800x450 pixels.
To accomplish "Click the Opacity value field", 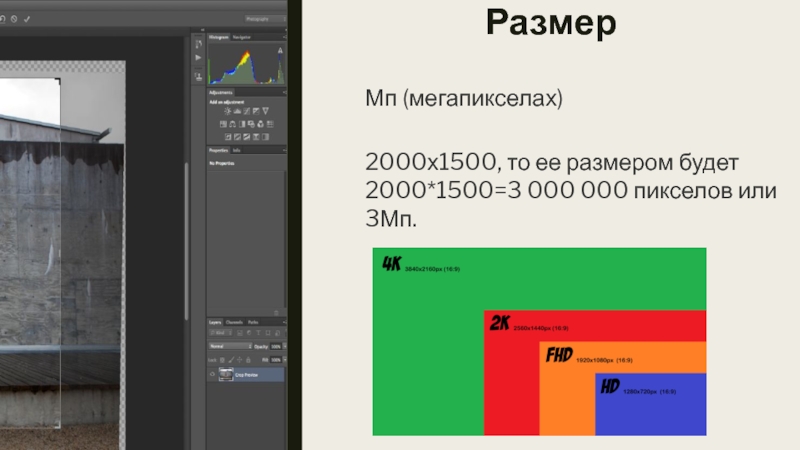I will [276, 346].
